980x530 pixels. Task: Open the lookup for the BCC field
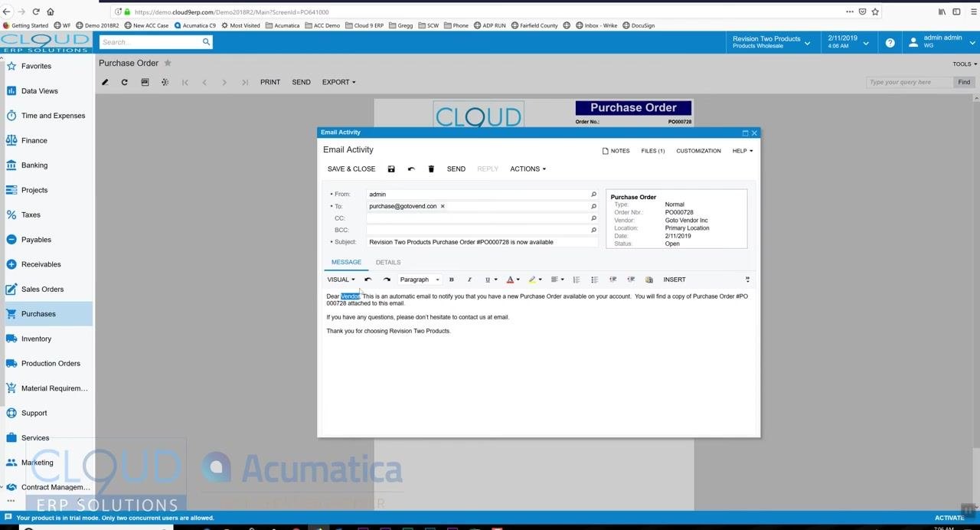coord(593,230)
